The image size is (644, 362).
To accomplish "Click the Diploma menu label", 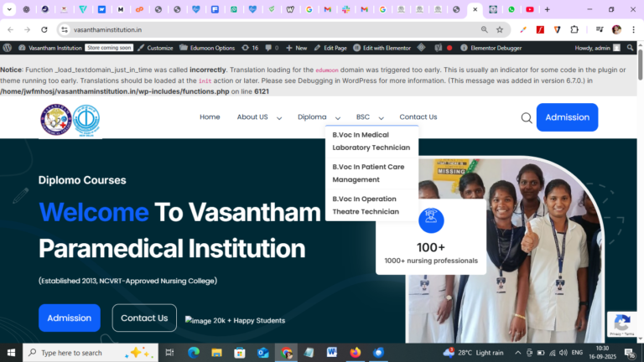I will coord(312,117).
